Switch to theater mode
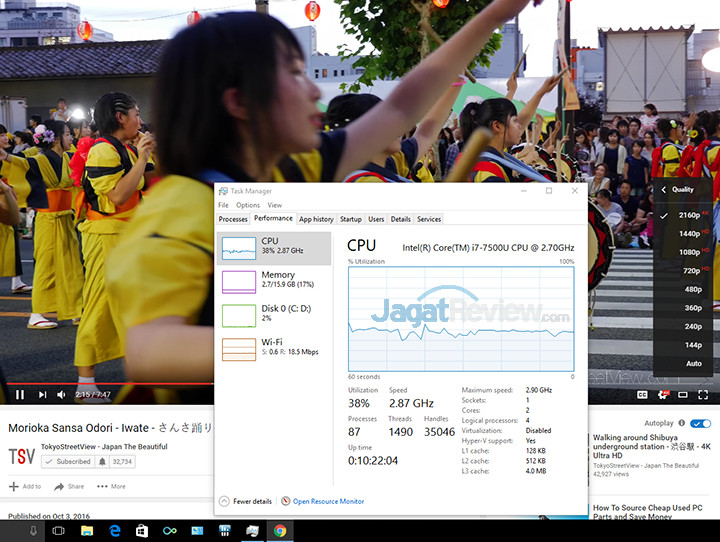 pos(684,395)
